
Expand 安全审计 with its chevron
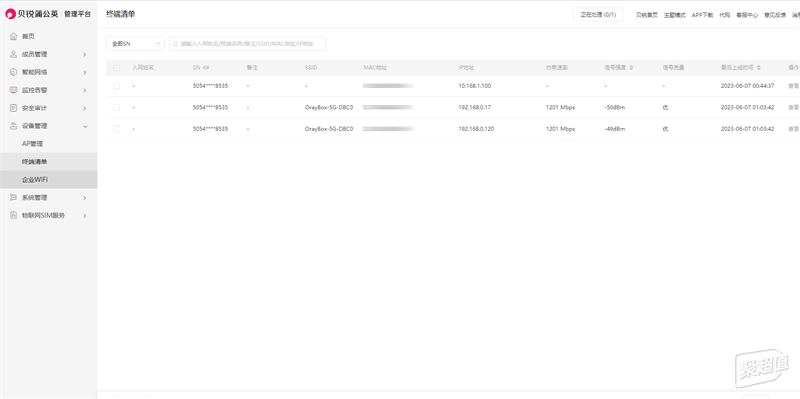[x=85, y=108]
